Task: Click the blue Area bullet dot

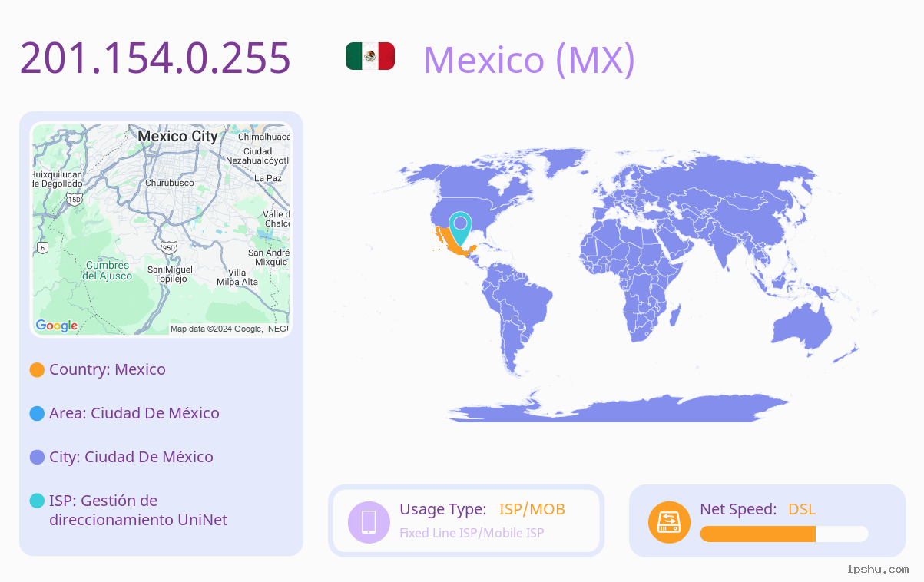Action: [x=37, y=413]
